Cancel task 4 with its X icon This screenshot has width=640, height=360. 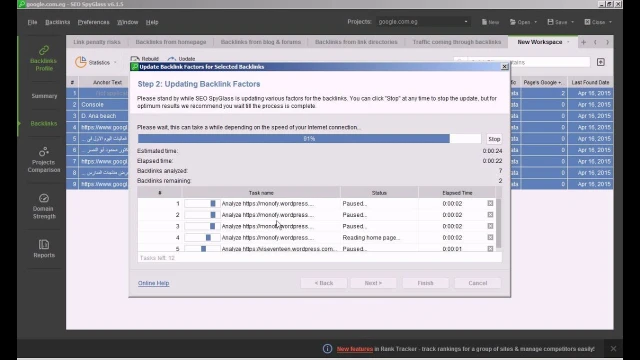coord(490,237)
